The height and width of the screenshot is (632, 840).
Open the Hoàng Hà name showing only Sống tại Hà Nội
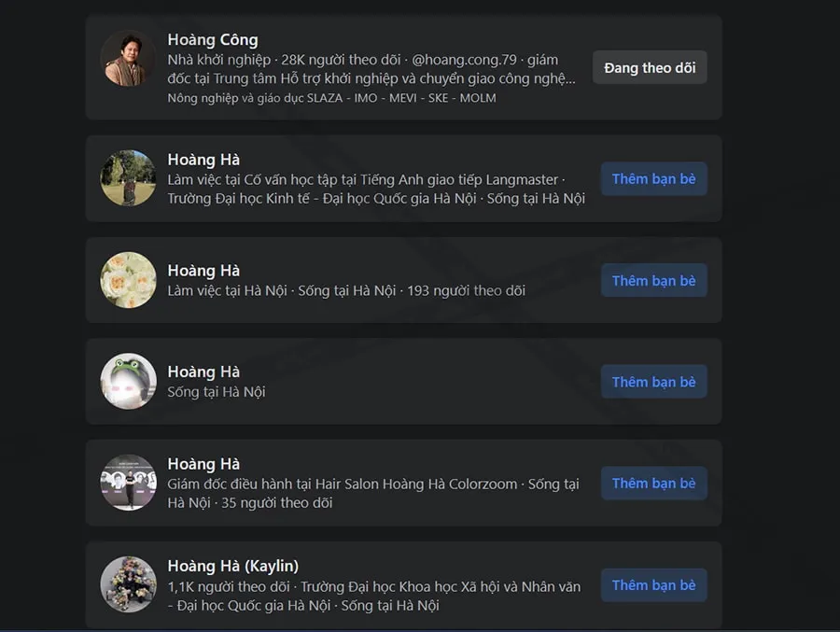[203, 372]
